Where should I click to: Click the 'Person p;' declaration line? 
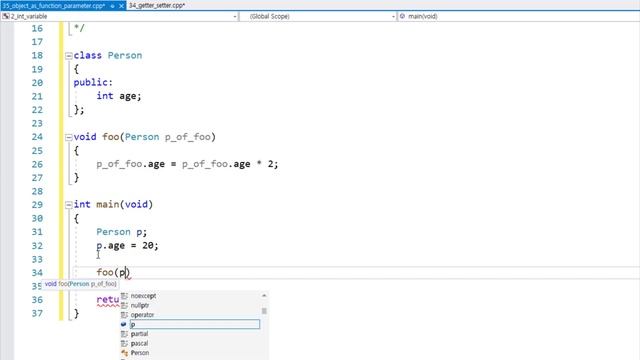coord(122,232)
